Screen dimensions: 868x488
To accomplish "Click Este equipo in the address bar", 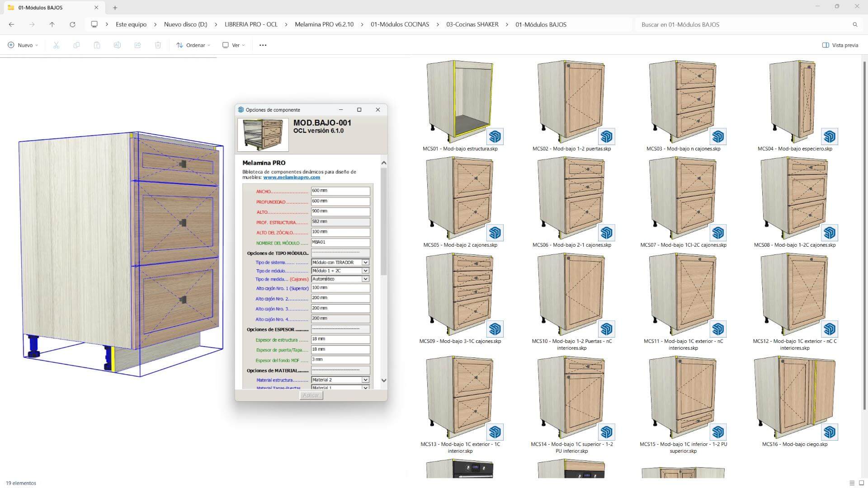I will (131, 24).
